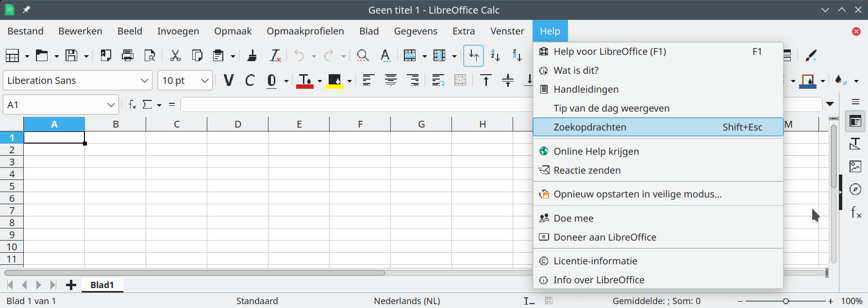Select Doneer aan LibreOffice entry

(658, 237)
